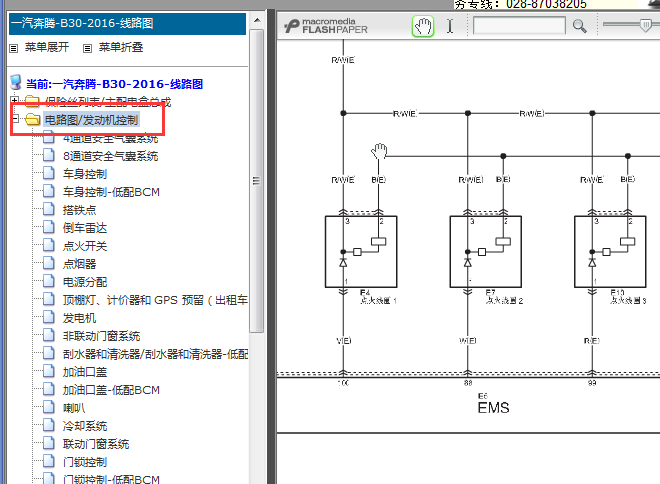Open the 刮水器和清洗器 diagram entry
Image resolution: width=660 pixels, height=484 pixels.
[x=155, y=354]
